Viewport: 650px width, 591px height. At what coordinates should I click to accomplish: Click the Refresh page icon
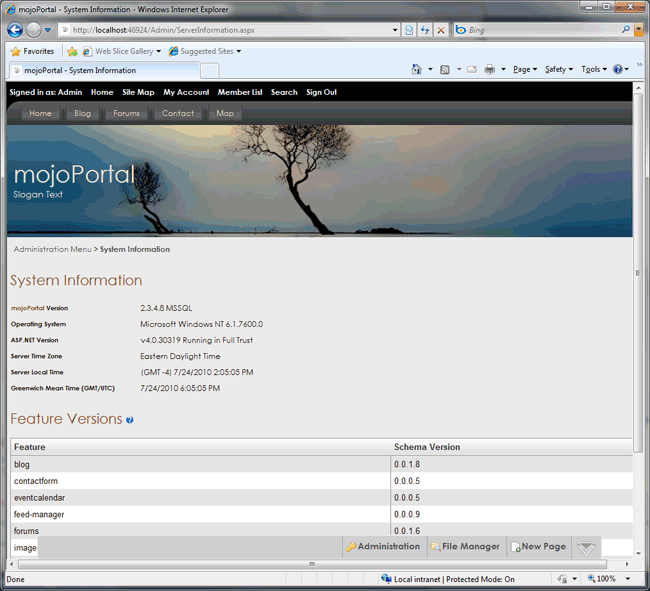(x=425, y=30)
